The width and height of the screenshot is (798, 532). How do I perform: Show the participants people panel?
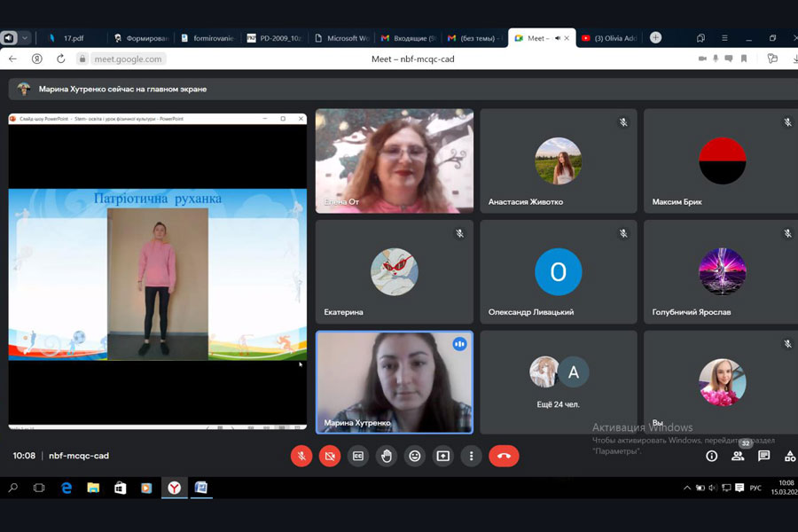click(738, 456)
